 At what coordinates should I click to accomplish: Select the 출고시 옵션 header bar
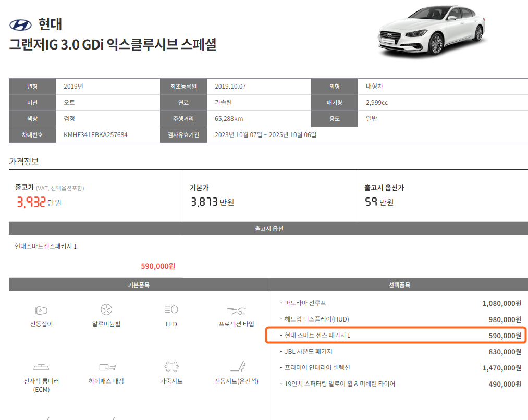268,229
